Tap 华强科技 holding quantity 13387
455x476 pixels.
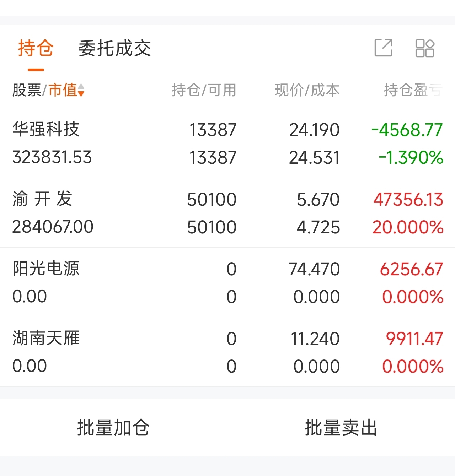click(x=213, y=130)
